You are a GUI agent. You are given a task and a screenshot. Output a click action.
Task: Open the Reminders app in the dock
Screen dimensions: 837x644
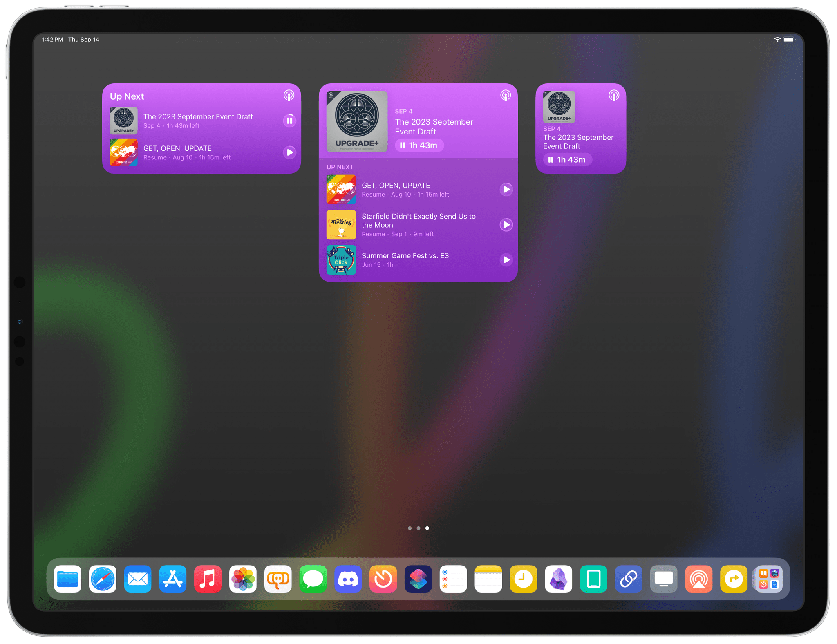click(x=453, y=579)
